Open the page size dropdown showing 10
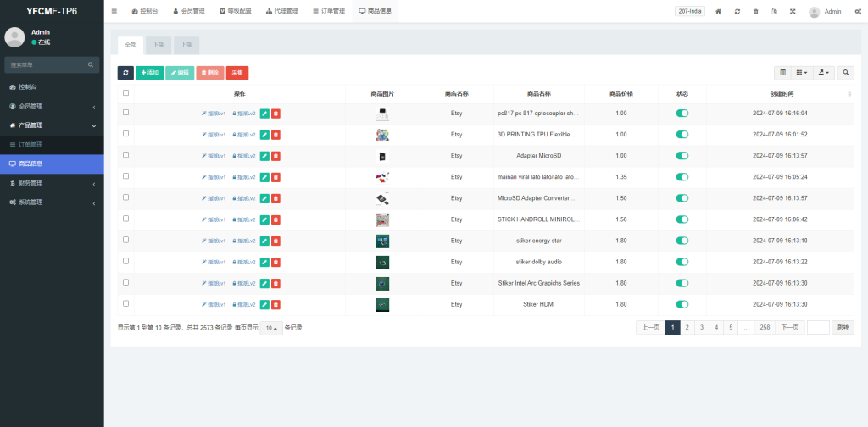The image size is (868, 427). [x=270, y=328]
